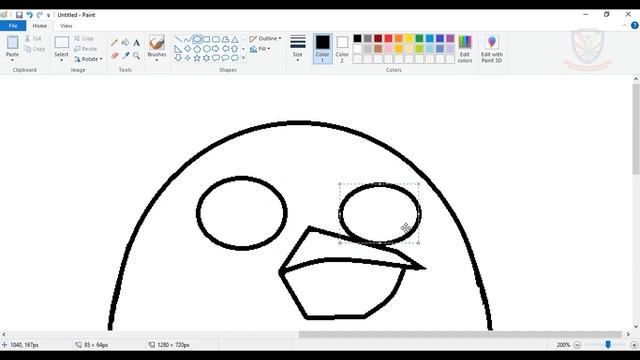Viewport: 640px width, 360px height.
Task: Pick the Rounded rectangle shape
Action: click(216, 40)
